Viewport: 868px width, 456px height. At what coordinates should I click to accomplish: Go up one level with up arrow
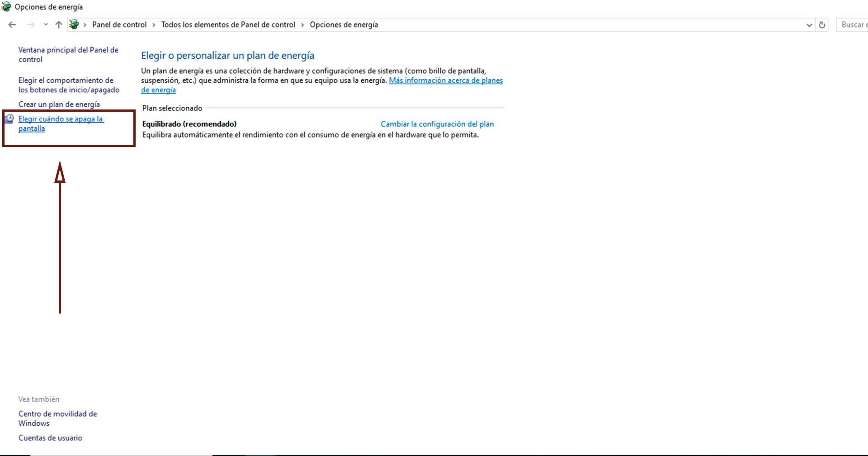click(59, 25)
